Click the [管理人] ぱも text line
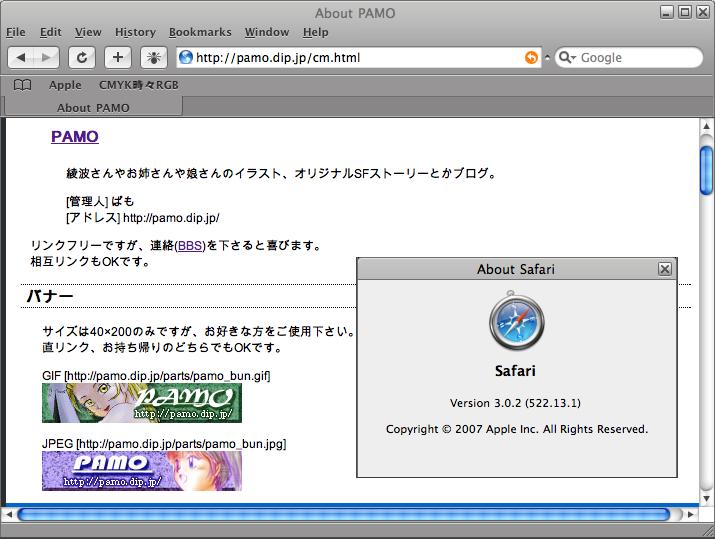Screen dimensions: 715x539 click(x=100, y=201)
